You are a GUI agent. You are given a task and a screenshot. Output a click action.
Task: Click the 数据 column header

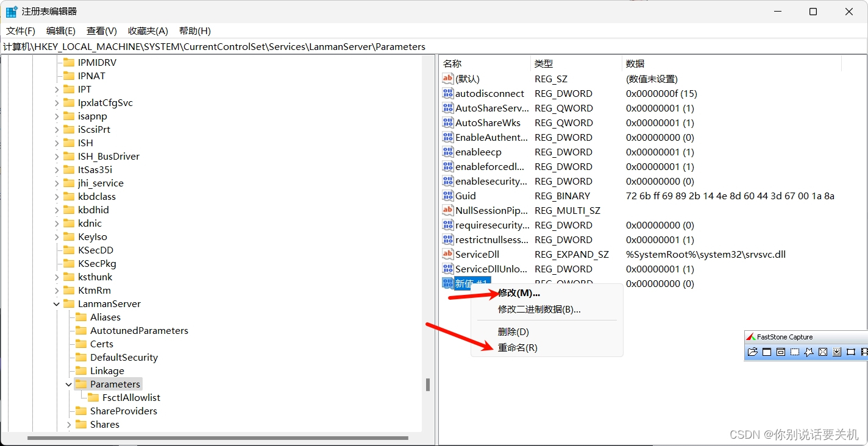731,63
